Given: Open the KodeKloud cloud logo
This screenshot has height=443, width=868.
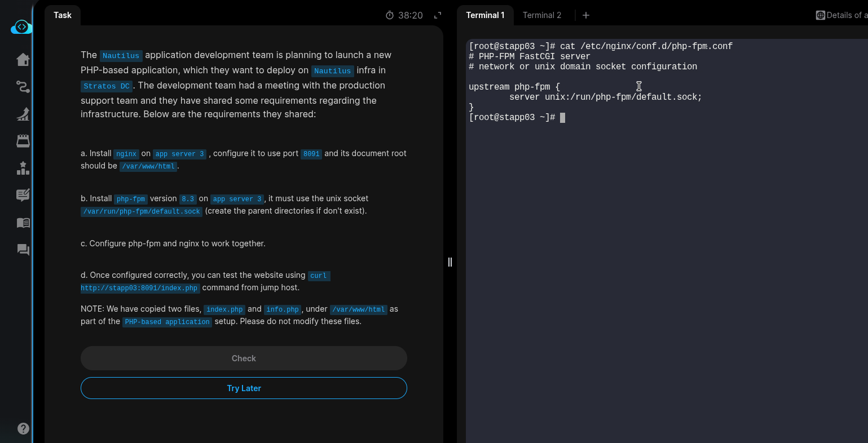Looking at the screenshot, I should click(x=21, y=27).
